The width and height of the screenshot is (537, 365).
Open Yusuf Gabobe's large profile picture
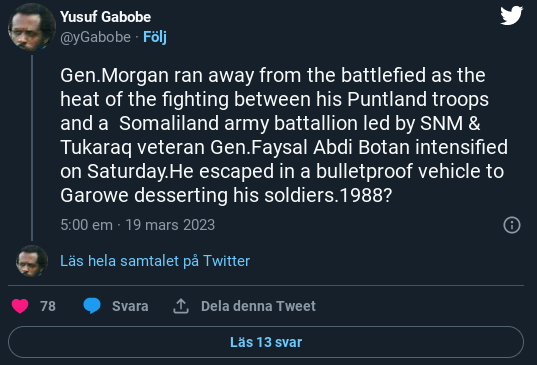(x=32, y=27)
